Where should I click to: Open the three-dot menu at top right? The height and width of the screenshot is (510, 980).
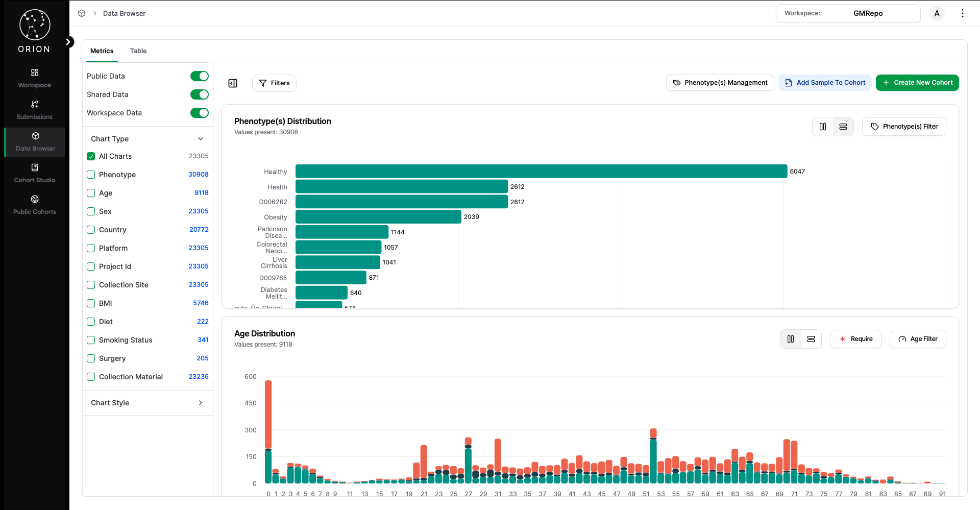tap(963, 13)
